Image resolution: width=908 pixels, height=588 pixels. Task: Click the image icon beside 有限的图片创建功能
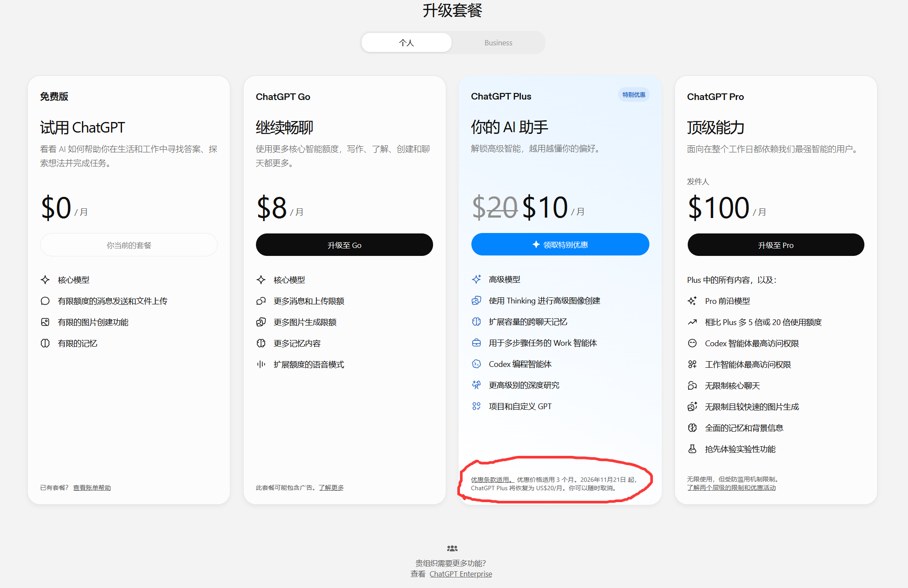(45, 322)
